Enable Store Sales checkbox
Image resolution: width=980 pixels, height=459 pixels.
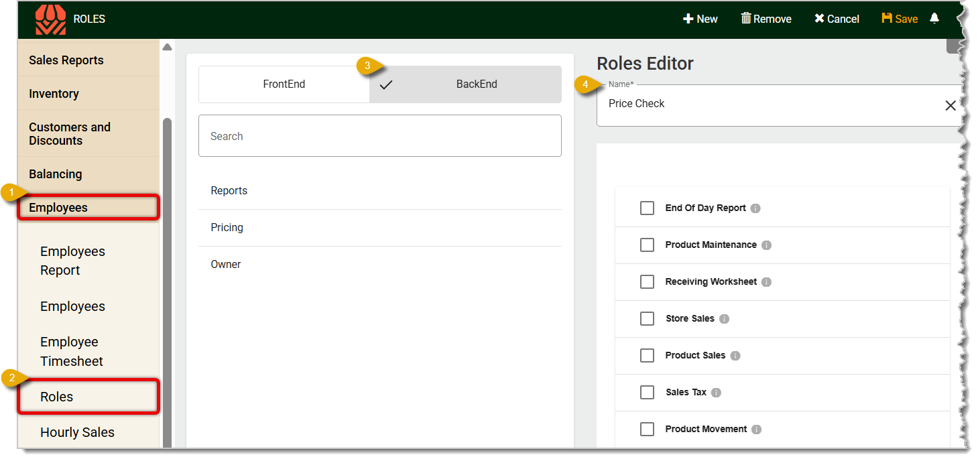pyautogui.click(x=647, y=319)
